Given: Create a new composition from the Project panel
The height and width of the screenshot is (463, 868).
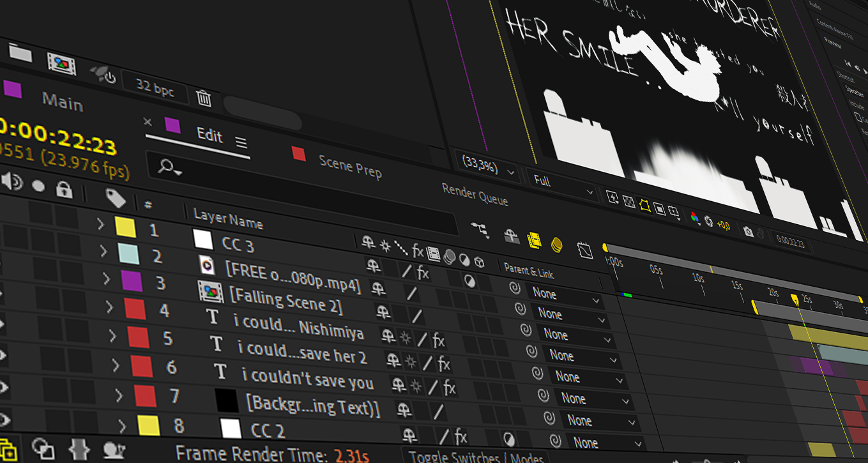Looking at the screenshot, I should coord(61,63).
